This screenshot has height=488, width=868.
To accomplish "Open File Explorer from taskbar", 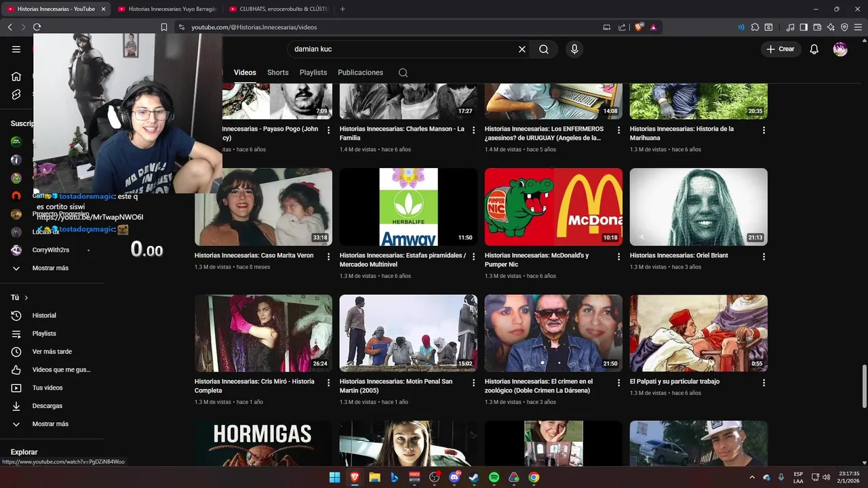I will pyautogui.click(x=374, y=477).
